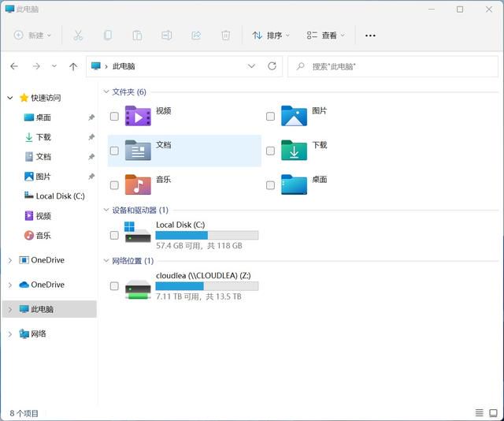Click the pin icon next to 下载 in sidebar
This screenshot has width=504, height=421.
[x=91, y=137]
